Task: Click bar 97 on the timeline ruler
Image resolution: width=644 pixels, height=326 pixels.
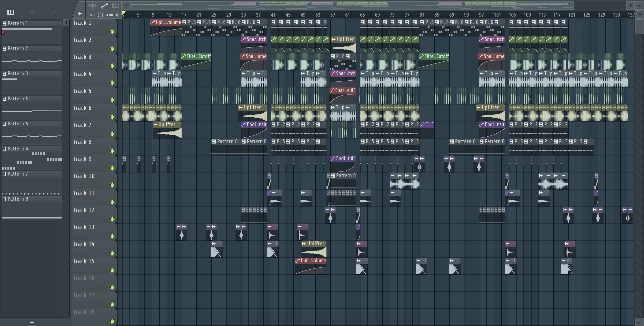Action: click(x=481, y=15)
